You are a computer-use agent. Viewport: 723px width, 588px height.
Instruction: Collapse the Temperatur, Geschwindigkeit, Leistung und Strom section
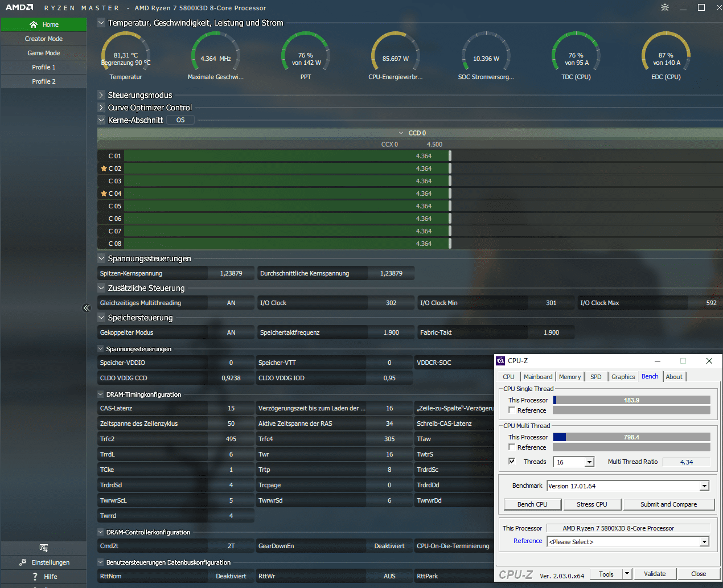pos(101,23)
